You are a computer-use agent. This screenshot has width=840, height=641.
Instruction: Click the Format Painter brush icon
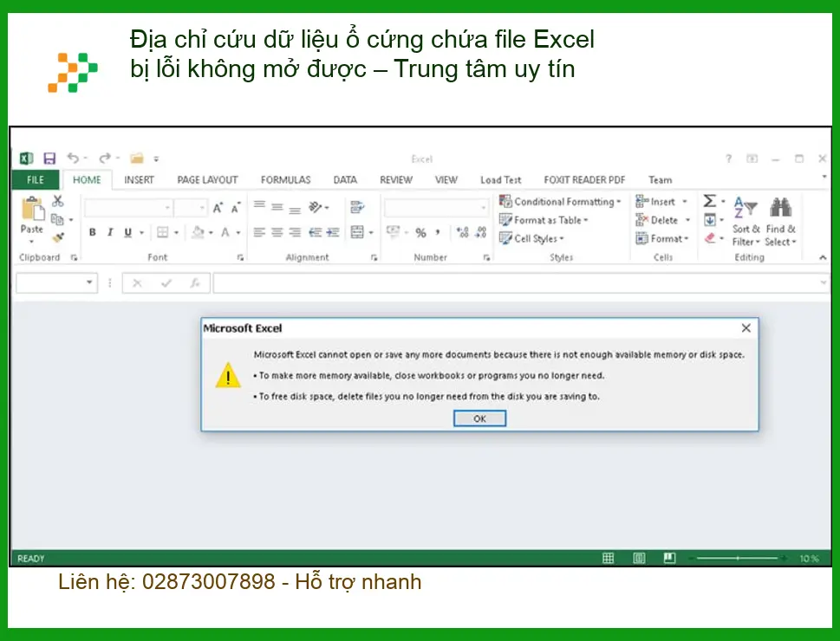click(x=58, y=237)
